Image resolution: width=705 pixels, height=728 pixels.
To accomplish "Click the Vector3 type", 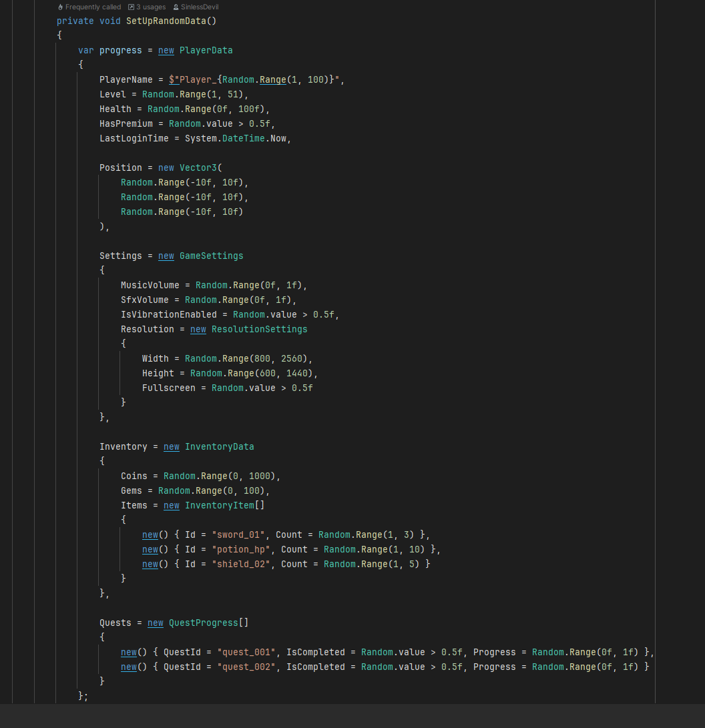I will pyautogui.click(x=198, y=168).
